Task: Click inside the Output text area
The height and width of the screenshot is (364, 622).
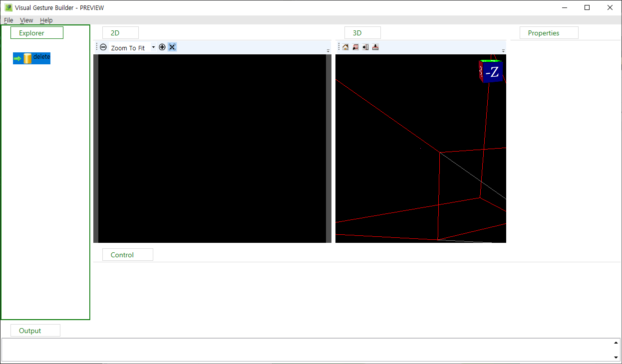Action: click(x=307, y=350)
